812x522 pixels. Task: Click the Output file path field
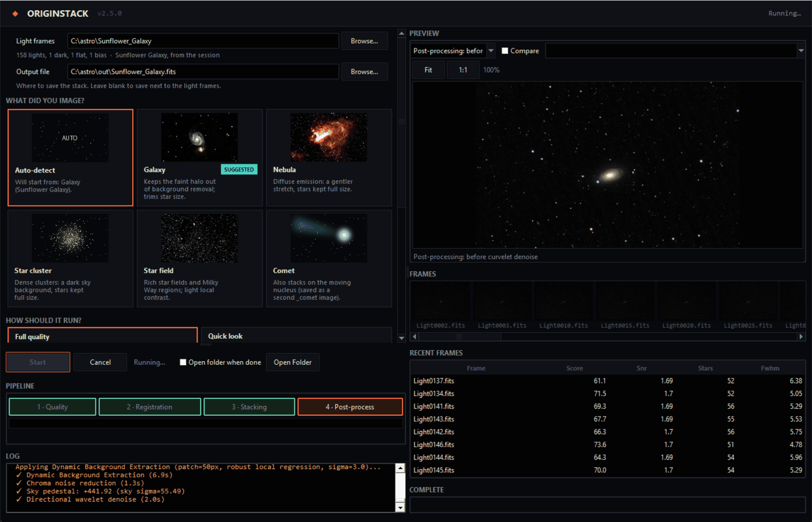[x=203, y=72]
